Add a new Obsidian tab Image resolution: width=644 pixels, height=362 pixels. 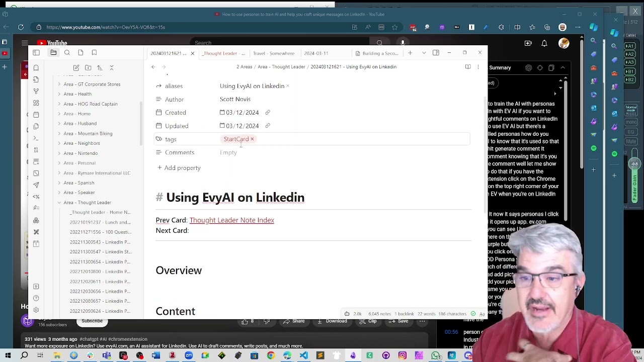tap(410, 53)
